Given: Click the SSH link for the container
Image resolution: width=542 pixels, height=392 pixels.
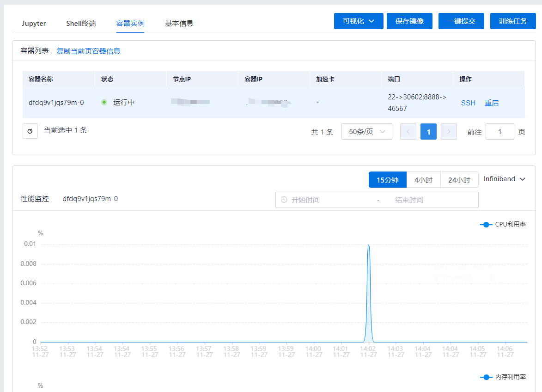Looking at the screenshot, I should [468, 103].
